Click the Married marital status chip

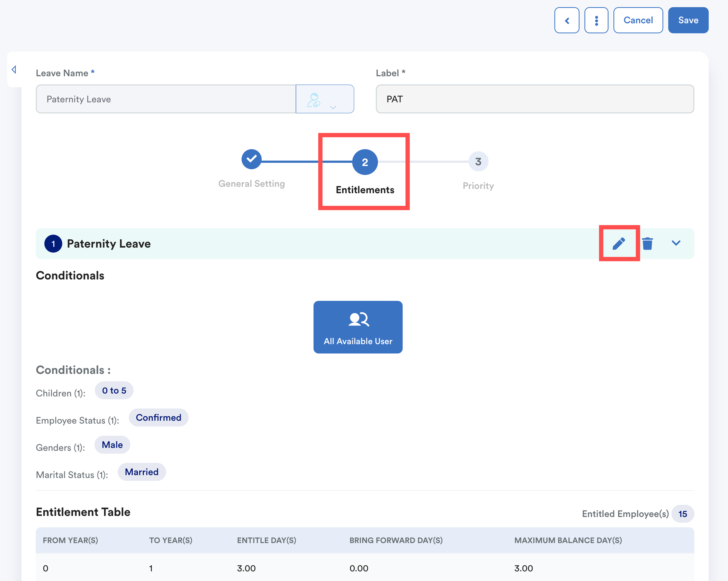click(x=142, y=472)
